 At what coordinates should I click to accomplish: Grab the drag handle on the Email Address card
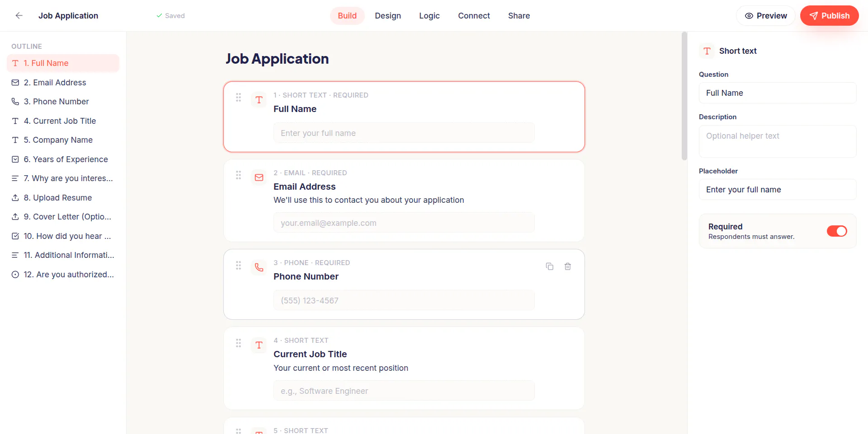click(x=238, y=175)
